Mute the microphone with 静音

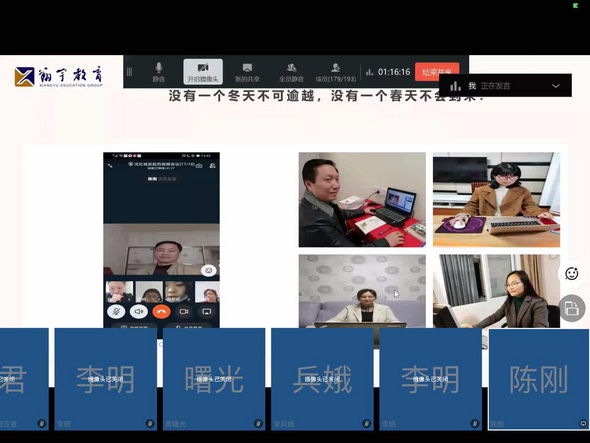(x=158, y=72)
